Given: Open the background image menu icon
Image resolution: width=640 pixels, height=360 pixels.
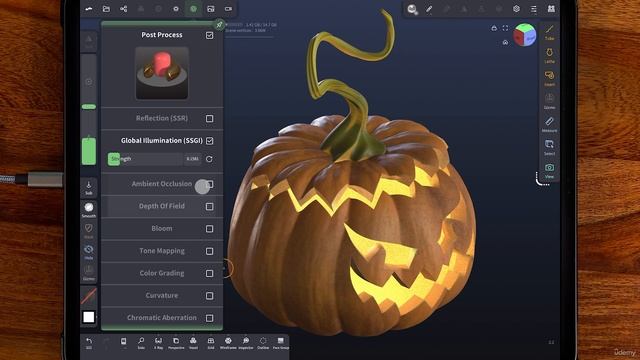Looking at the screenshot, I should click(211, 9).
